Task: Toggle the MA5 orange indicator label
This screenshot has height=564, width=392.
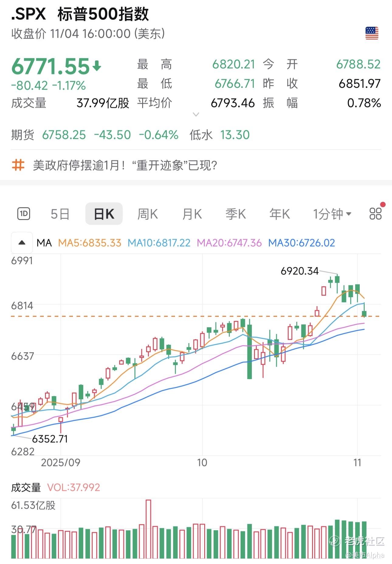Action: [x=90, y=243]
